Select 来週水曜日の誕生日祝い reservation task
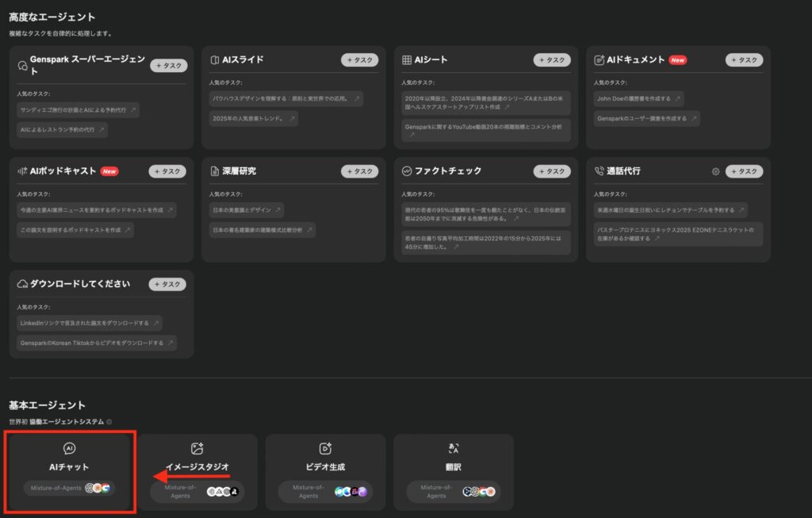 [x=671, y=209]
